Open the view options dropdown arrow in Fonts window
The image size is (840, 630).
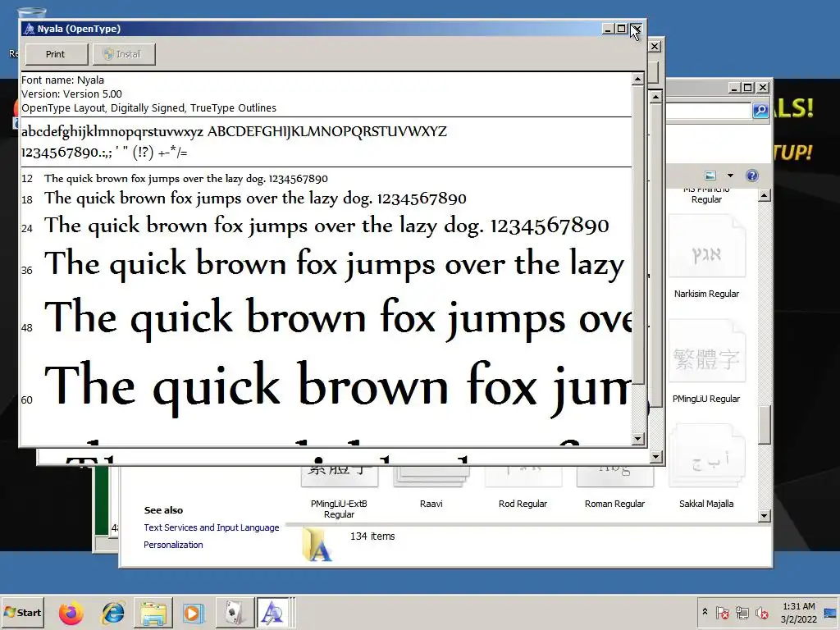point(729,176)
